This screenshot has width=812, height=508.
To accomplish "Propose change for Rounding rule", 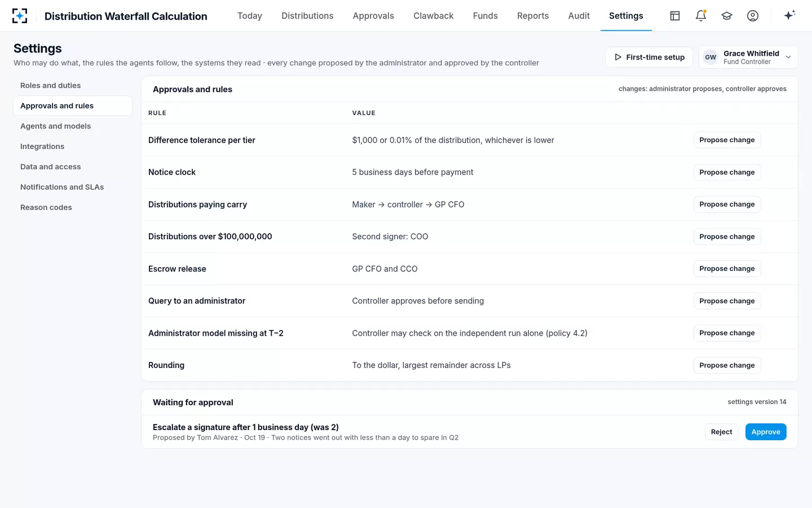I will click(x=727, y=365).
